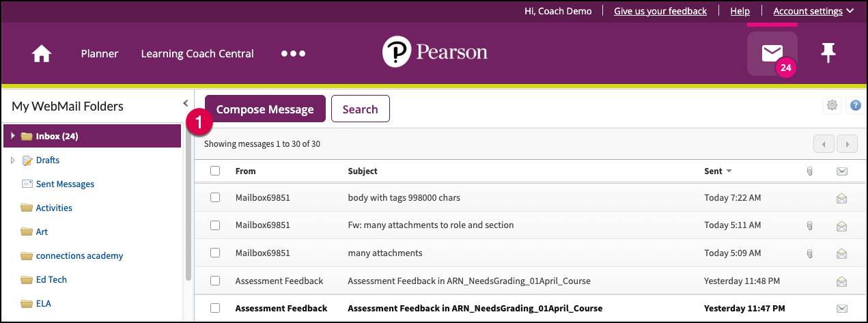Open the settings gear icon
This screenshot has width=868, height=323.
(832, 105)
